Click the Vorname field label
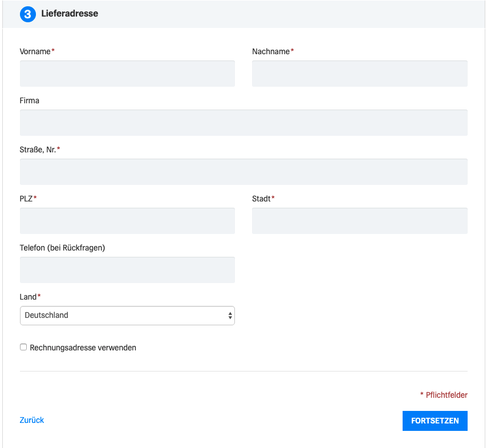This screenshot has width=487, height=448. [x=35, y=51]
